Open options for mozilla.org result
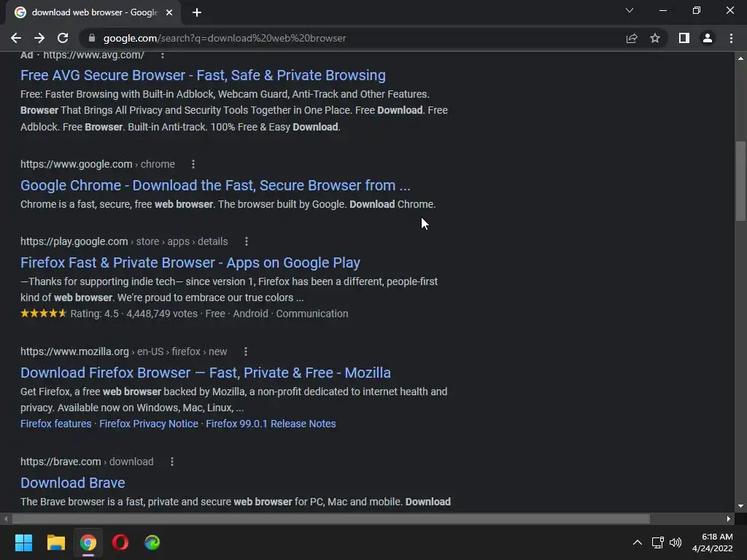 246,351
